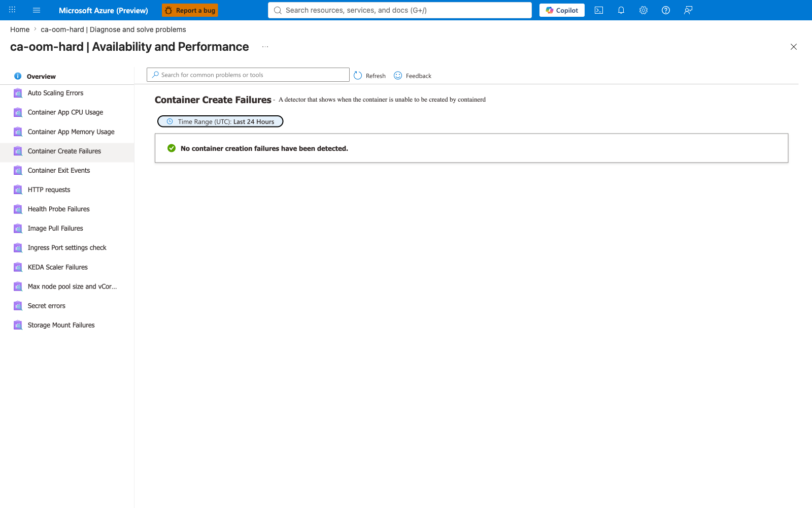Close the Availability and Performance blade
This screenshot has width=812, height=508.
pos(794,47)
